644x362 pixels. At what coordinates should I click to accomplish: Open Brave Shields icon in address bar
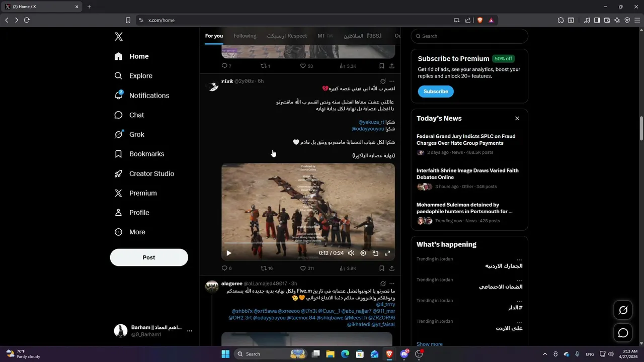pyautogui.click(x=480, y=20)
